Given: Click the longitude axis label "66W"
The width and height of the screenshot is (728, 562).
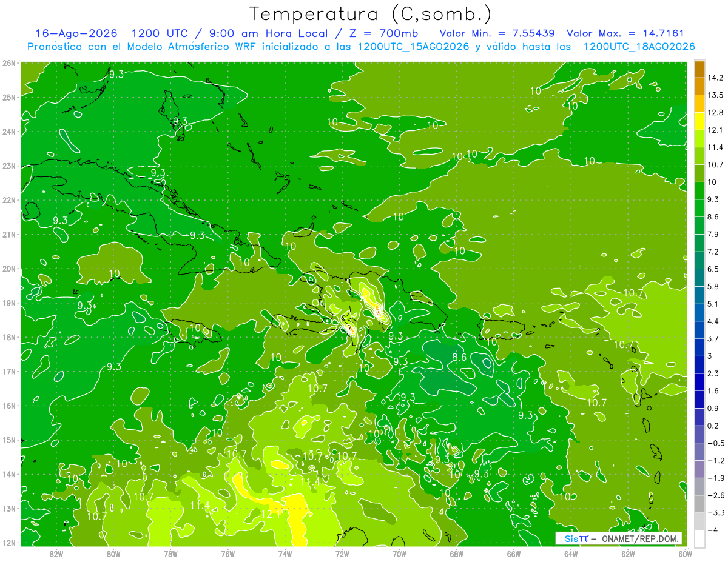Looking at the screenshot, I should click(x=513, y=554).
